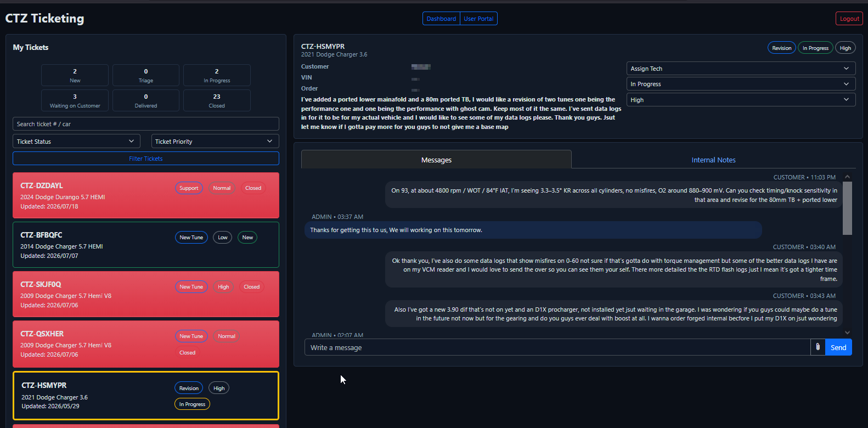Open the Ticket Priority filter dropdown
The image size is (868, 428).
point(215,141)
